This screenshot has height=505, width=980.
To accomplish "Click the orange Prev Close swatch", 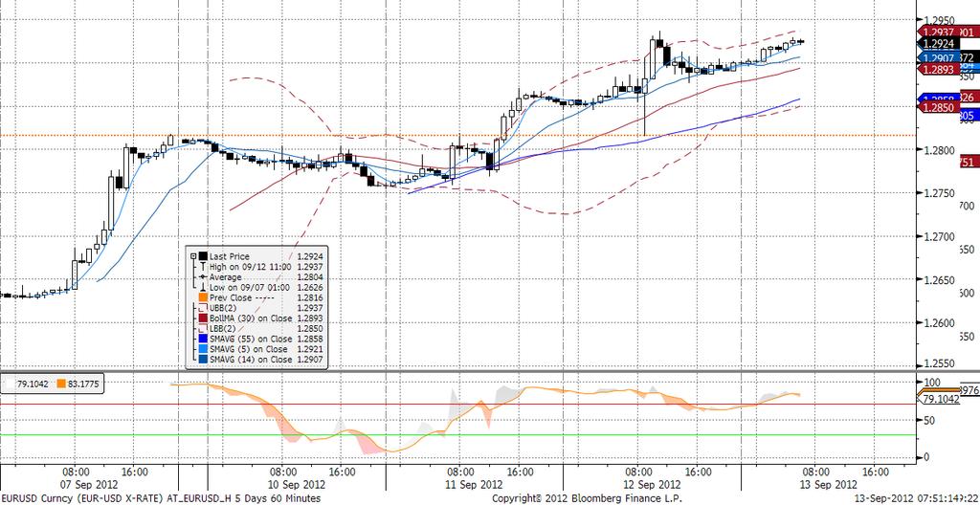I will 203,297.
